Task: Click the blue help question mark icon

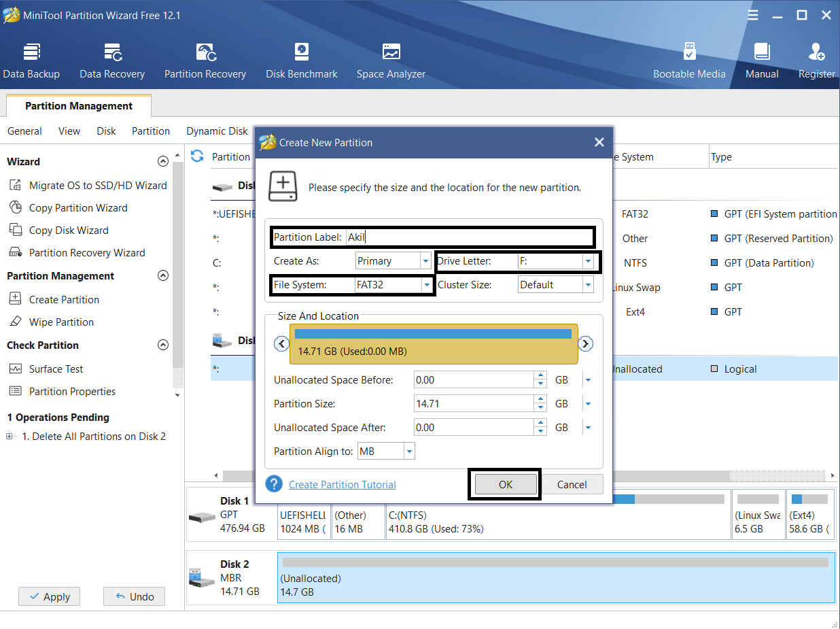Action: point(274,484)
